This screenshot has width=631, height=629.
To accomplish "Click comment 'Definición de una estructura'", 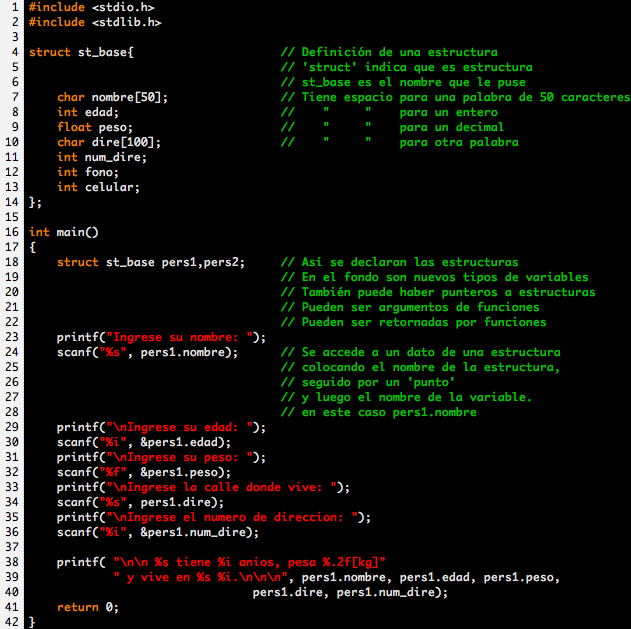I will click(x=399, y=52).
